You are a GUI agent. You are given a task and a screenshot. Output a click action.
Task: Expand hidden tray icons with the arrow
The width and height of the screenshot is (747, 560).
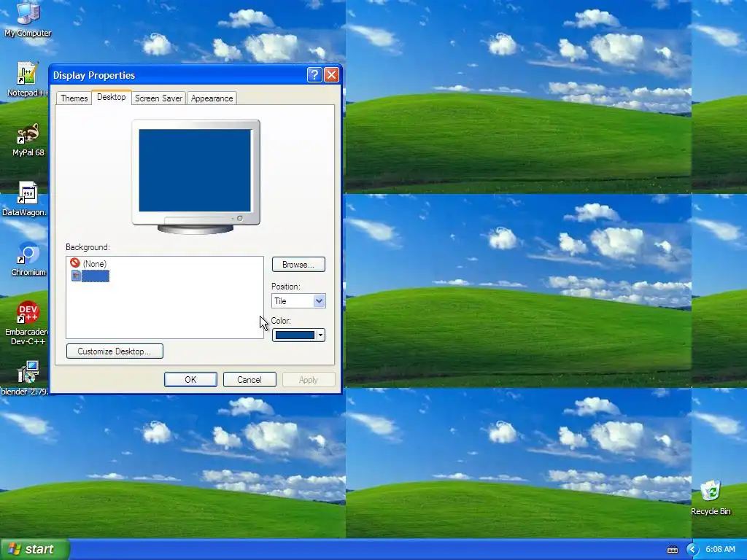pyautogui.click(x=692, y=550)
